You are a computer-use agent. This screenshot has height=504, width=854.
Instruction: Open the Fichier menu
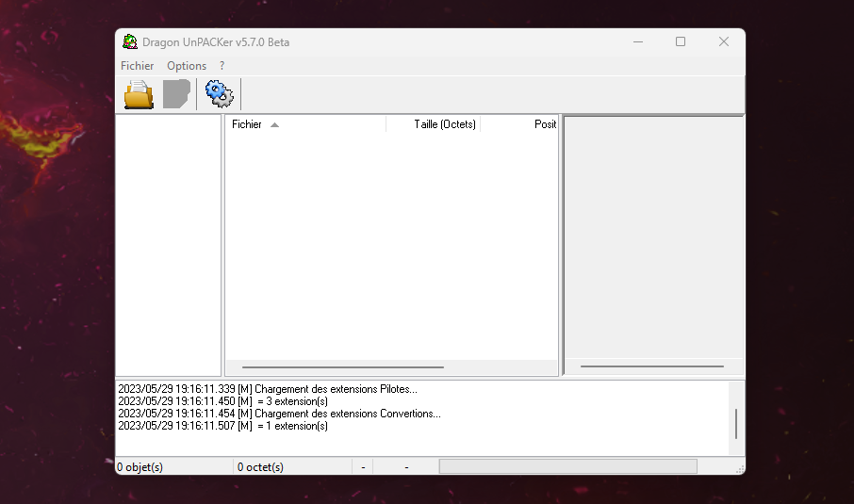(x=138, y=66)
